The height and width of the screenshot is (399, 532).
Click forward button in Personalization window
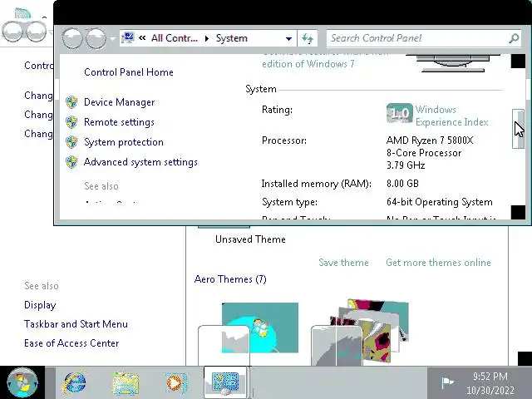[x=37, y=32]
